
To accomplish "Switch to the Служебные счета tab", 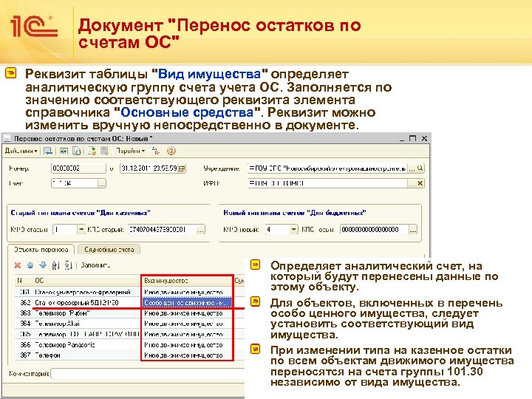I will (109, 250).
